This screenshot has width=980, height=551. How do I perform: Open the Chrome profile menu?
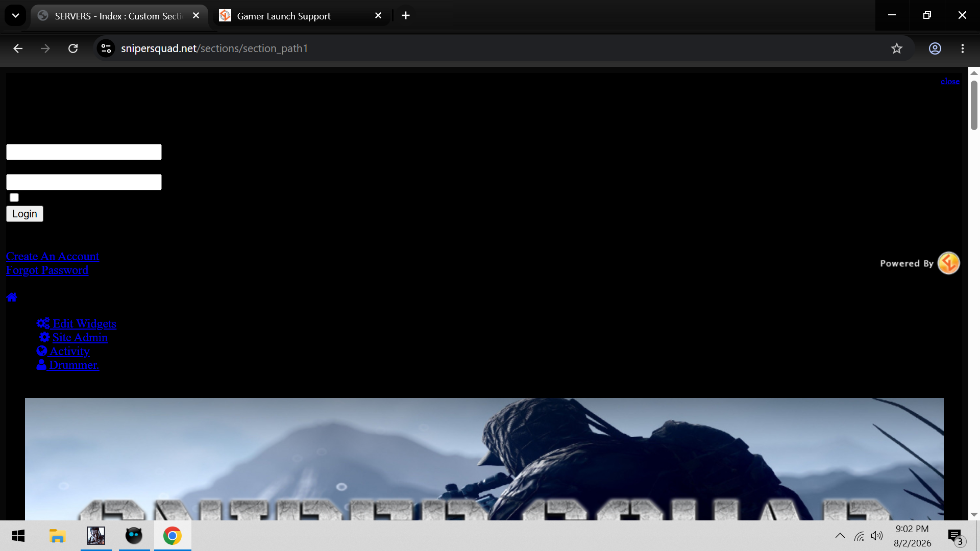[x=935, y=48]
